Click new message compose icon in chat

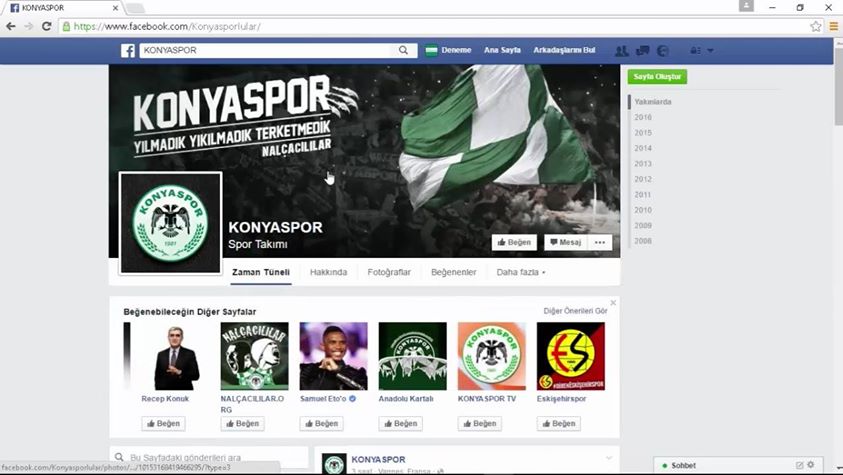799,465
